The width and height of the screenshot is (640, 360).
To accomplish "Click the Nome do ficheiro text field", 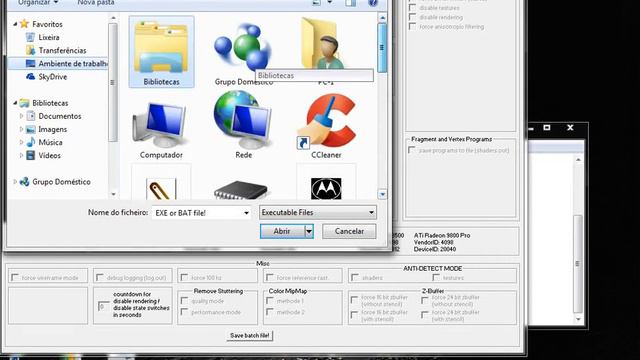I will pos(197,213).
